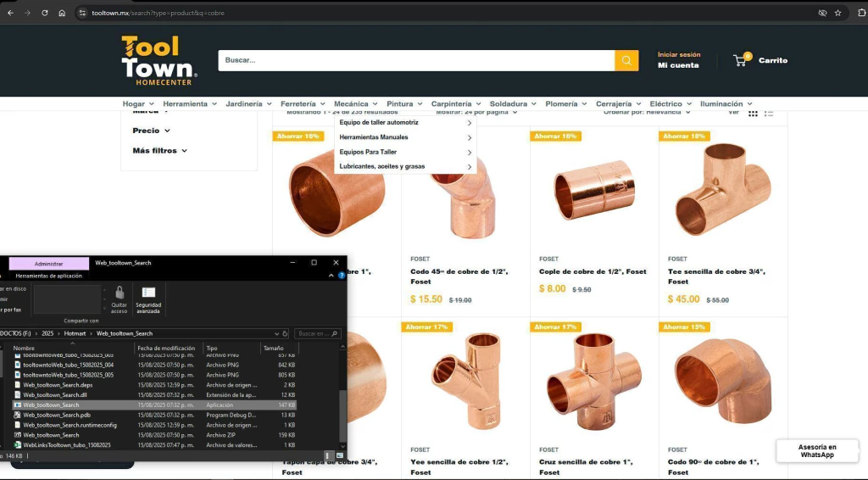Open Asesoría en WhatsApp button

[817, 450]
